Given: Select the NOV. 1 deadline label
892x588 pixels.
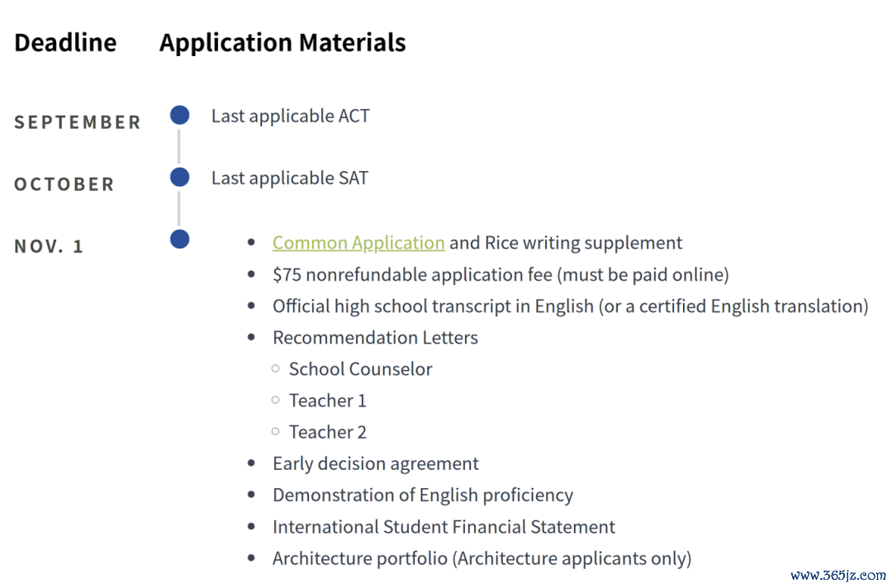Looking at the screenshot, I should tap(49, 246).
